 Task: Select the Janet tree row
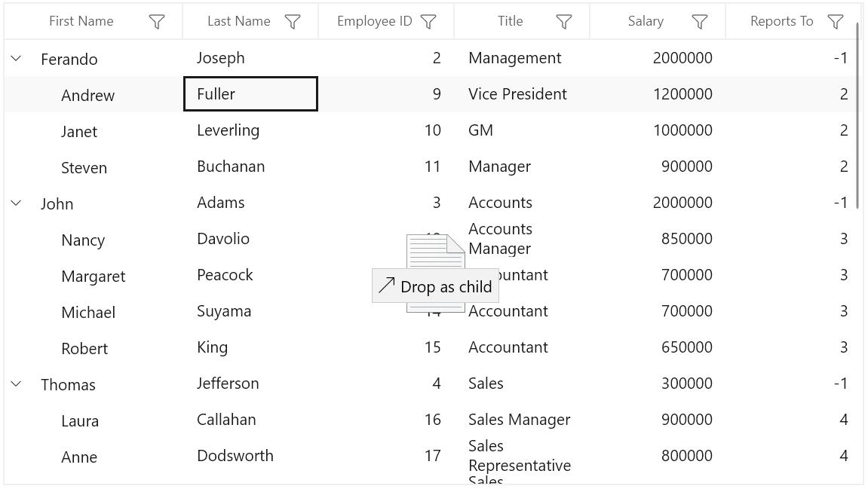430,130
